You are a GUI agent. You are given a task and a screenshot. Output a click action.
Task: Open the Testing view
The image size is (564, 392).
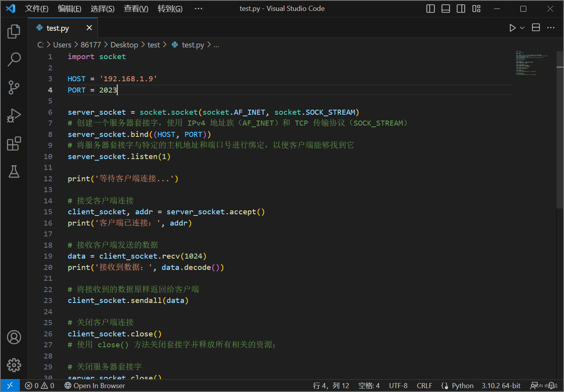pyautogui.click(x=14, y=171)
